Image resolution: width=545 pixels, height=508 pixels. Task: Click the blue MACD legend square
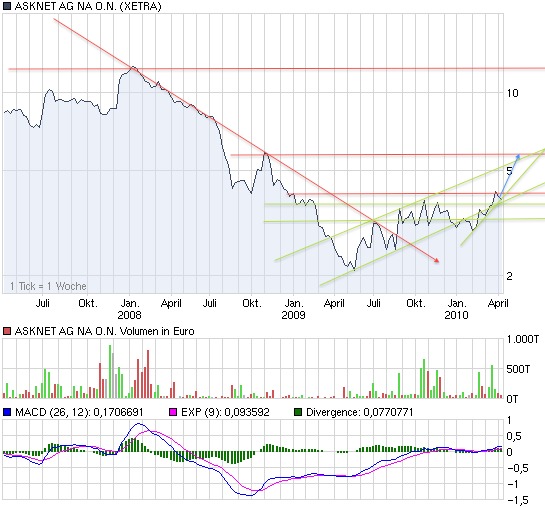(x=7, y=412)
